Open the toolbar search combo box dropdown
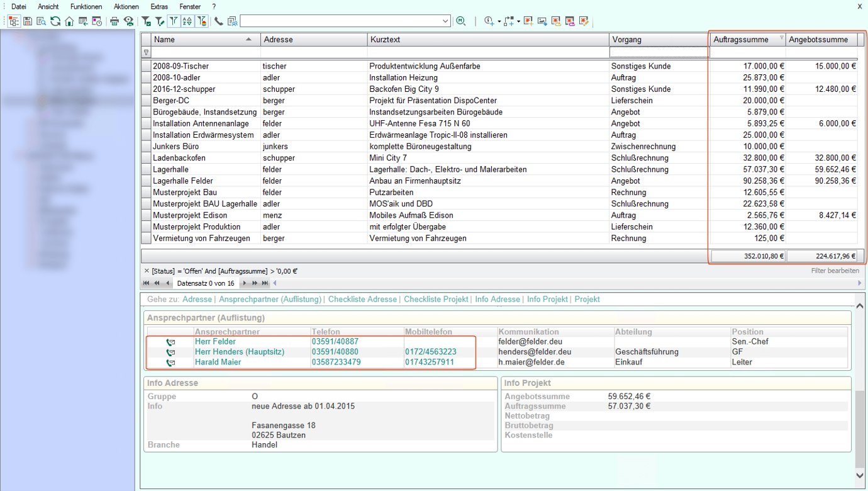The width and height of the screenshot is (868, 491). tap(445, 21)
